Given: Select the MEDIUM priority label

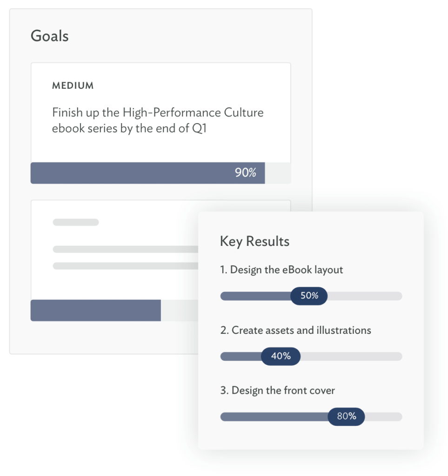Looking at the screenshot, I should (73, 86).
